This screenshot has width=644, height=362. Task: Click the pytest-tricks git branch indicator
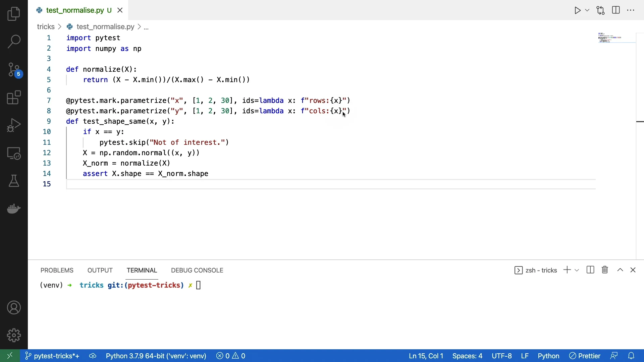pos(53,356)
